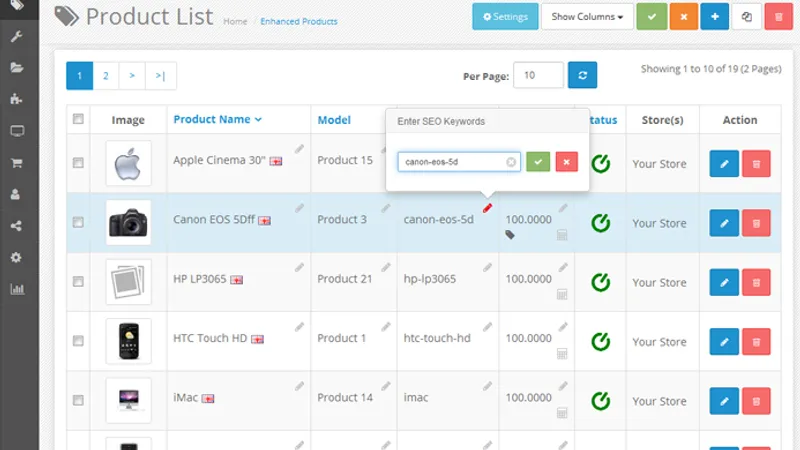Toggle status icon for HTC Touch HD

coord(601,341)
